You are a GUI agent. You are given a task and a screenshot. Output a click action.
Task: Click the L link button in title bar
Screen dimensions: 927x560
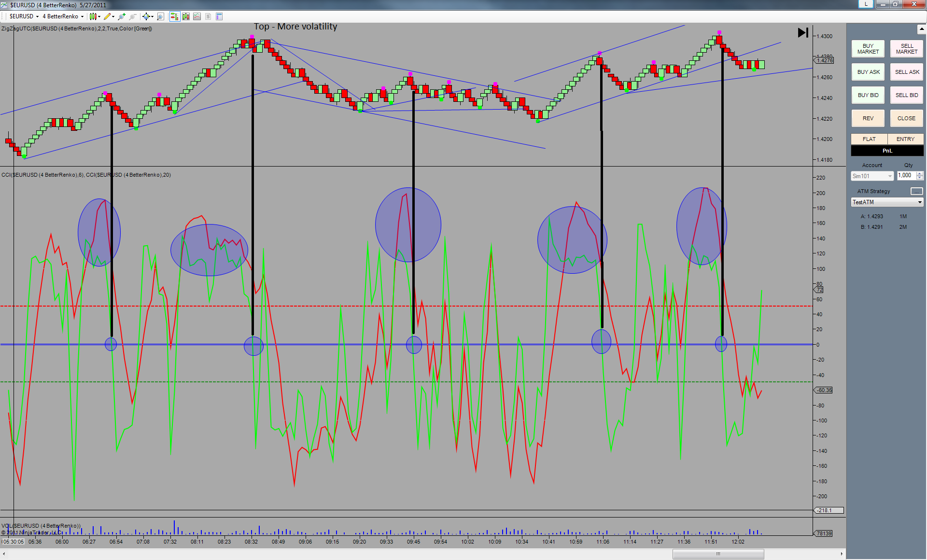866,4
